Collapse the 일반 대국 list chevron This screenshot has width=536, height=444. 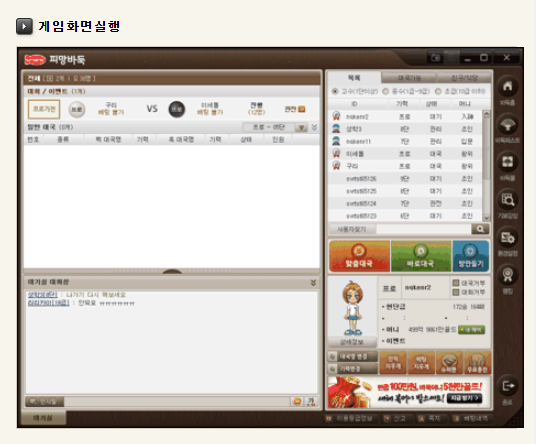coord(314,127)
